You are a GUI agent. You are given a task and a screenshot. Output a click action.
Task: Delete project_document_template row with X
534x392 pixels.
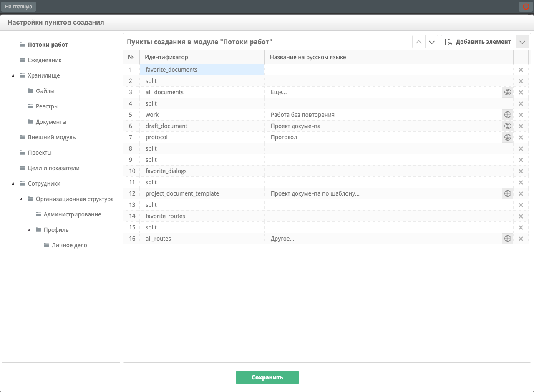(x=521, y=194)
